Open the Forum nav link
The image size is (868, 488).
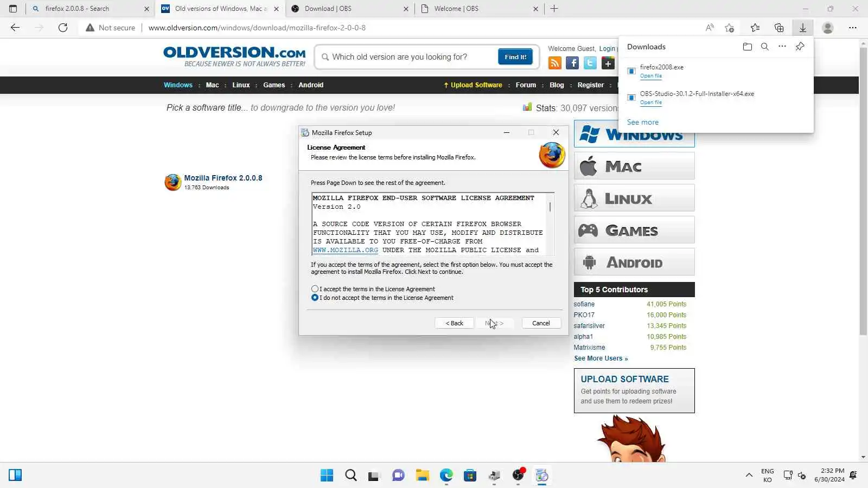pyautogui.click(x=526, y=85)
